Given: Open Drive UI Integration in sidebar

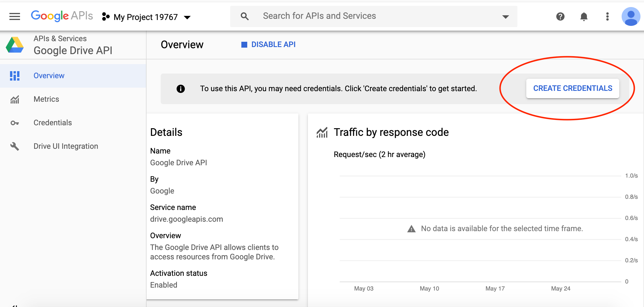Looking at the screenshot, I should tap(73, 146).
